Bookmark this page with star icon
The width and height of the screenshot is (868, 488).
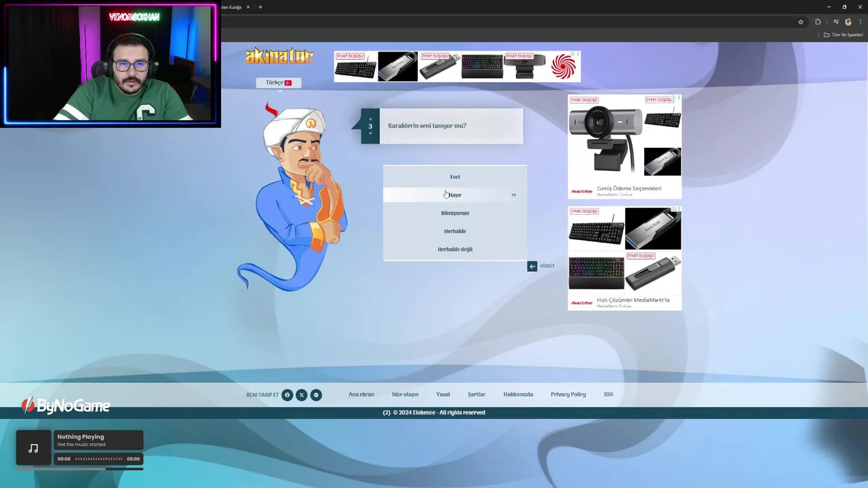801,22
